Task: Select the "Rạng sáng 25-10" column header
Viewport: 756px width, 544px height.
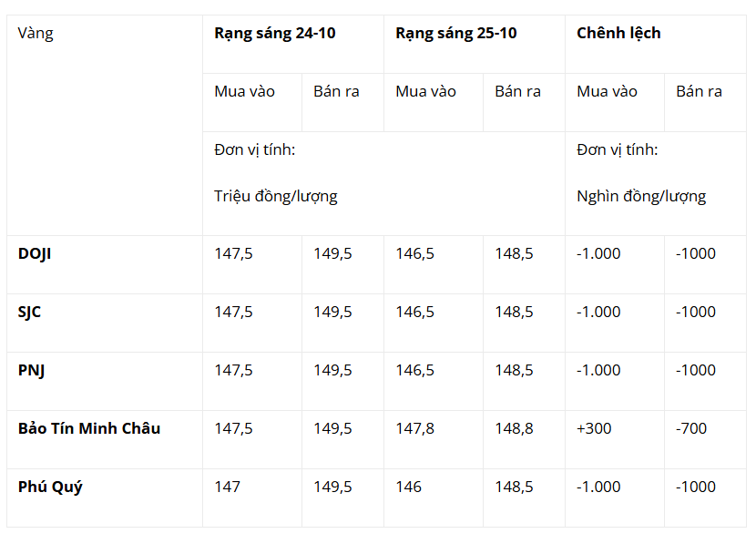Action: 456,34
